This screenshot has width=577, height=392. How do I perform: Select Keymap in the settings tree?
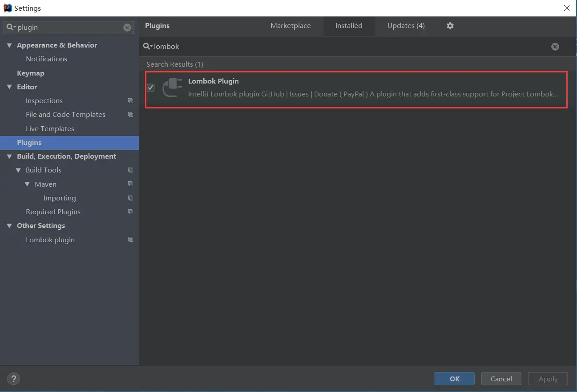click(x=31, y=73)
